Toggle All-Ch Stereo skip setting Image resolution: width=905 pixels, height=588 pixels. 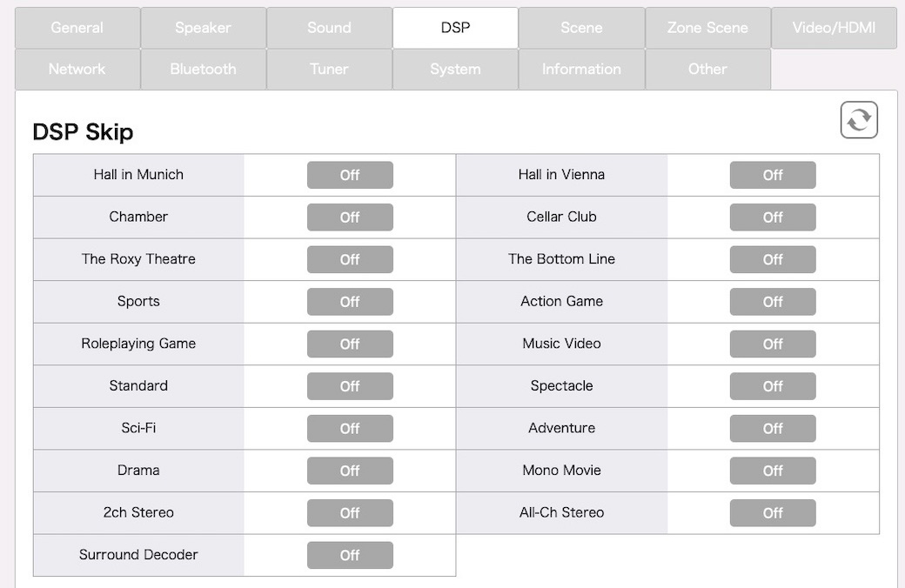[773, 513]
